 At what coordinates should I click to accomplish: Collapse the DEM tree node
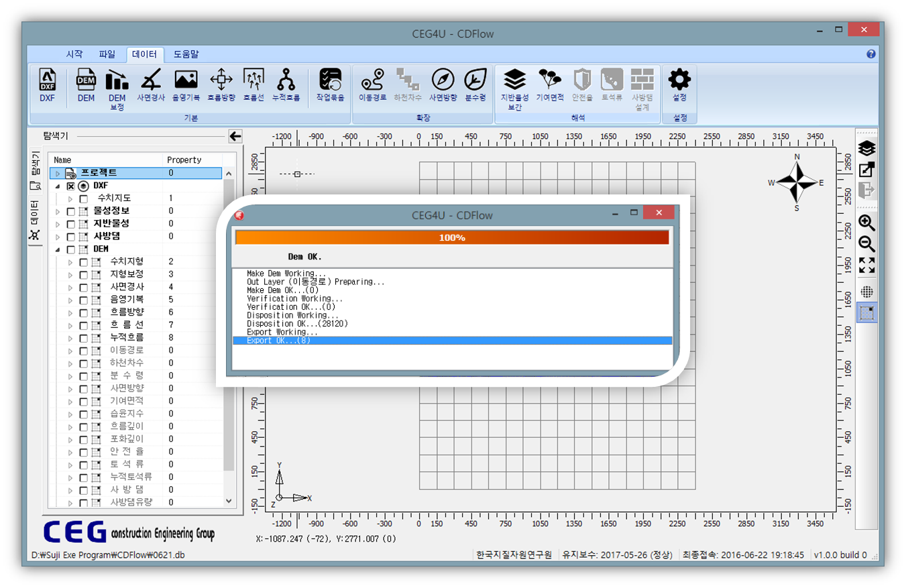(58, 249)
